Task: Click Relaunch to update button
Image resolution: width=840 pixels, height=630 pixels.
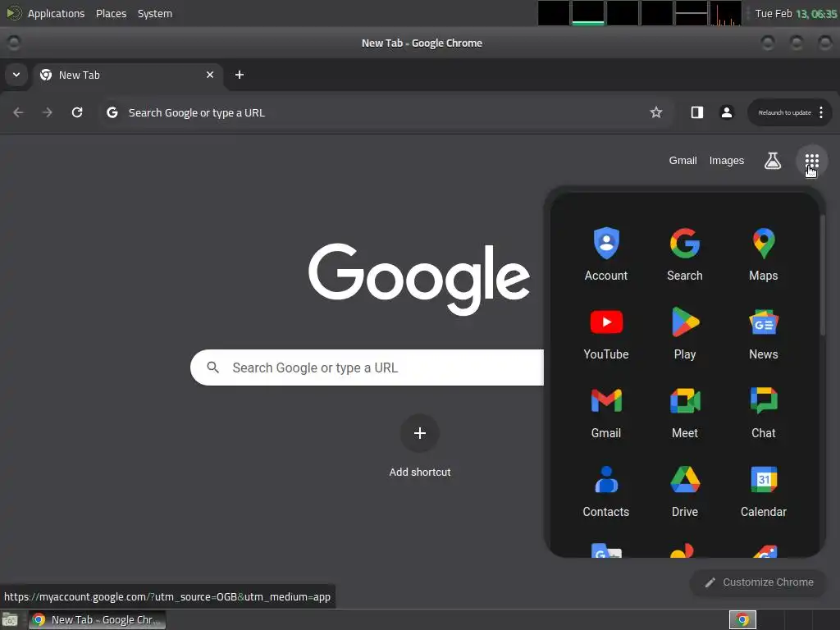Action: (784, 112)
